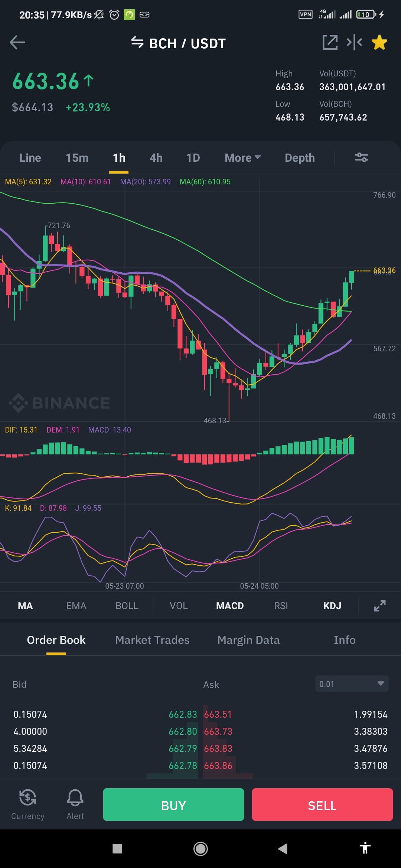Tap the red SELL button
401x868 pixels.
click(x=322, y=804)
